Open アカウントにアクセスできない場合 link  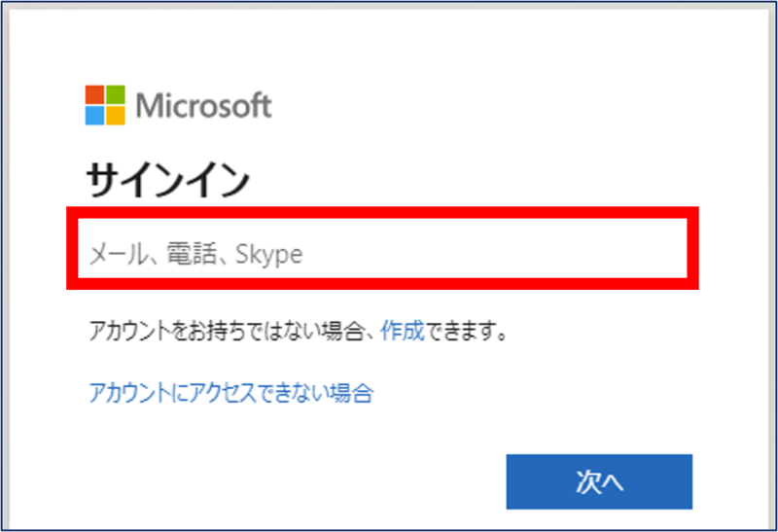tap(231, 393)
